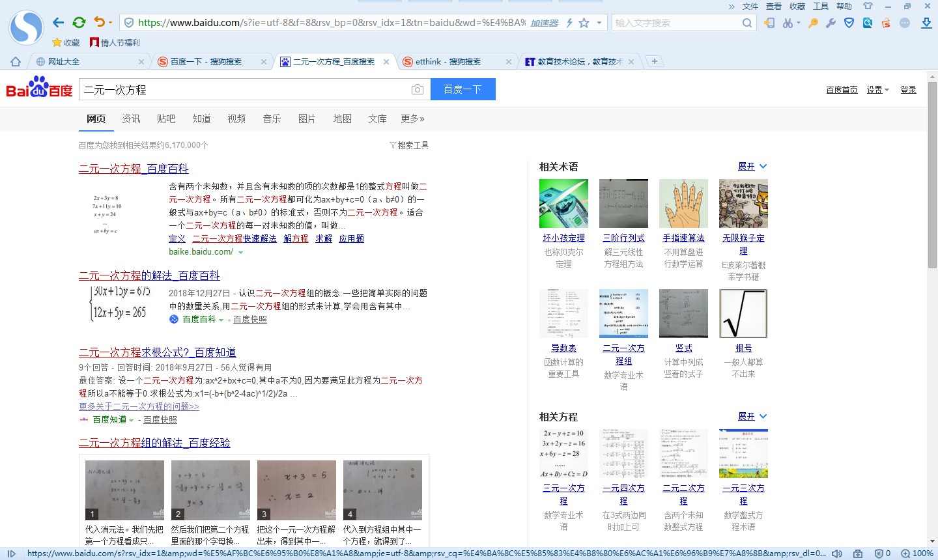
Task: Open the 搜索工具 filter
Action: (x=409, y=145)
